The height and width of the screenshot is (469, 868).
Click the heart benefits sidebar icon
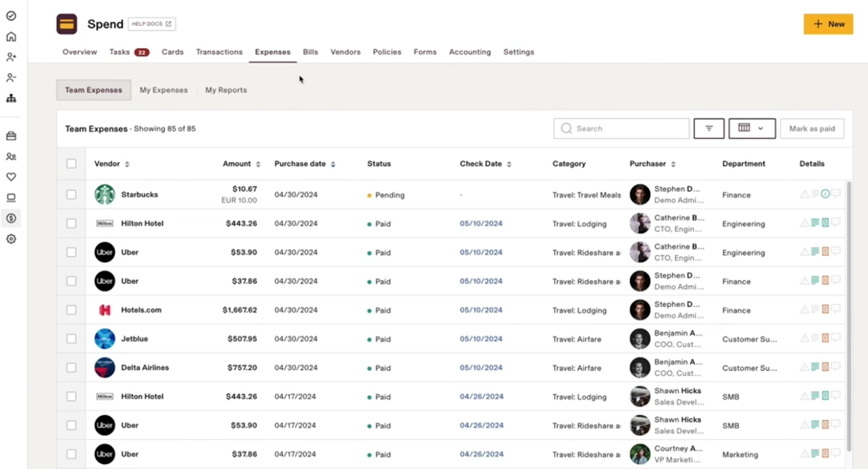tap(11, 177)
